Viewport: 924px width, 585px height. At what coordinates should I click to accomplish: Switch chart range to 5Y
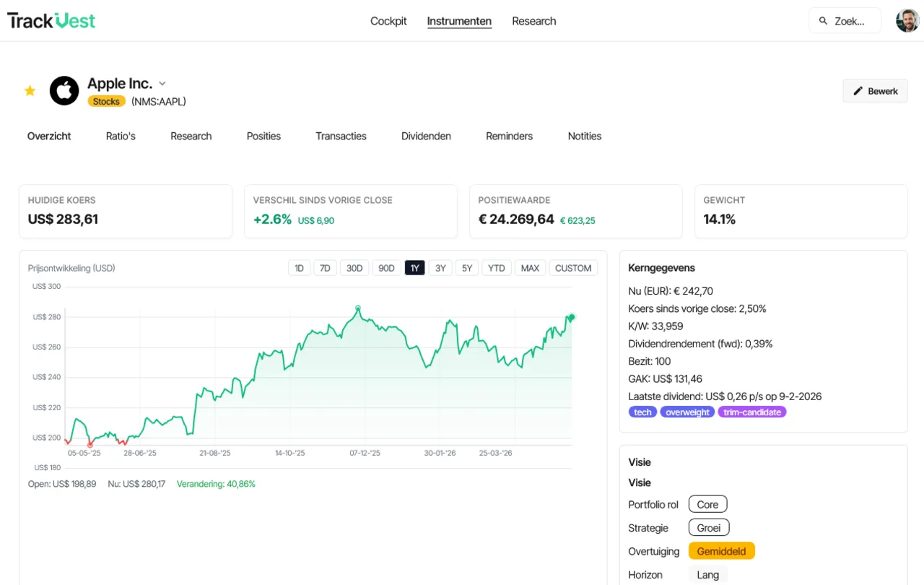coord(467,268)
